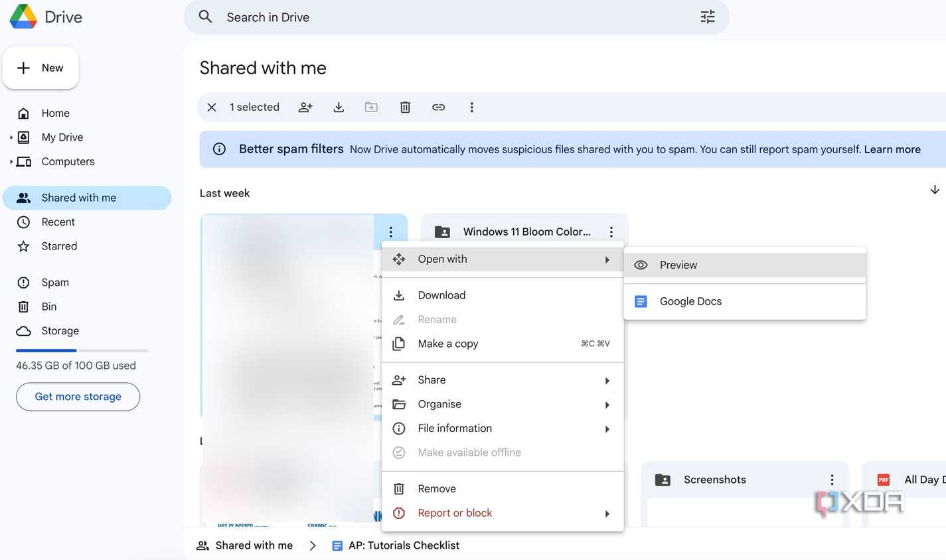
Task: Click breadcrumb chevron after Shared with me
Action: (x=313, y=545)
